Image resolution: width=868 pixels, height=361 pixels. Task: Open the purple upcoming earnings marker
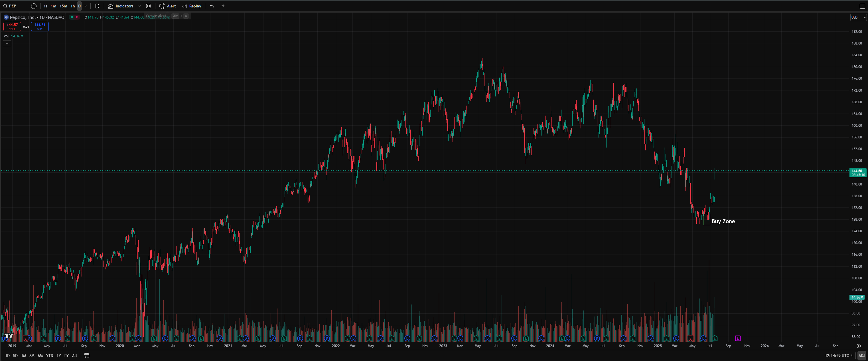coord(738,338)
